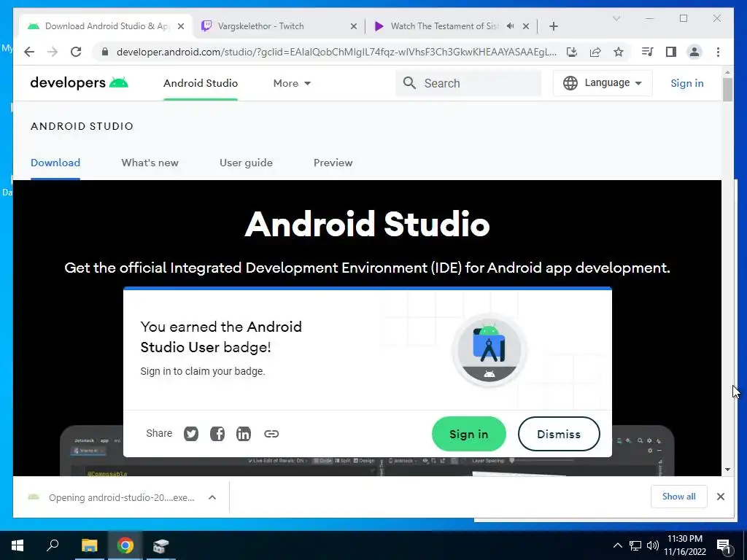747x560 pixels.
Task: Open the User guide tab
Action: (x=247, y=163)
